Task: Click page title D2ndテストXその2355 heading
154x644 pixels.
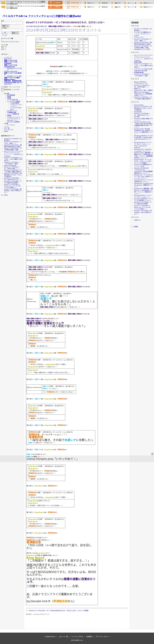Action: coord(65,23)
